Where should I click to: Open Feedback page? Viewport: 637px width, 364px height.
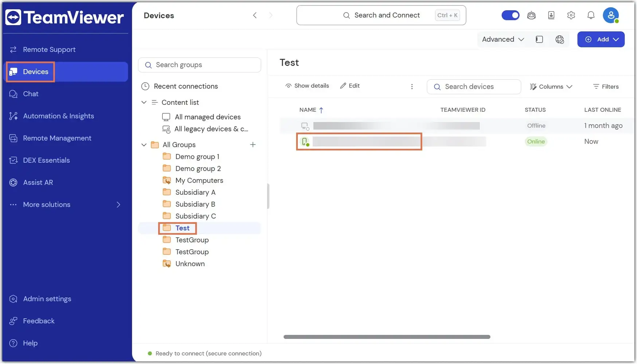pyautogui.click(x=39, y=321)
